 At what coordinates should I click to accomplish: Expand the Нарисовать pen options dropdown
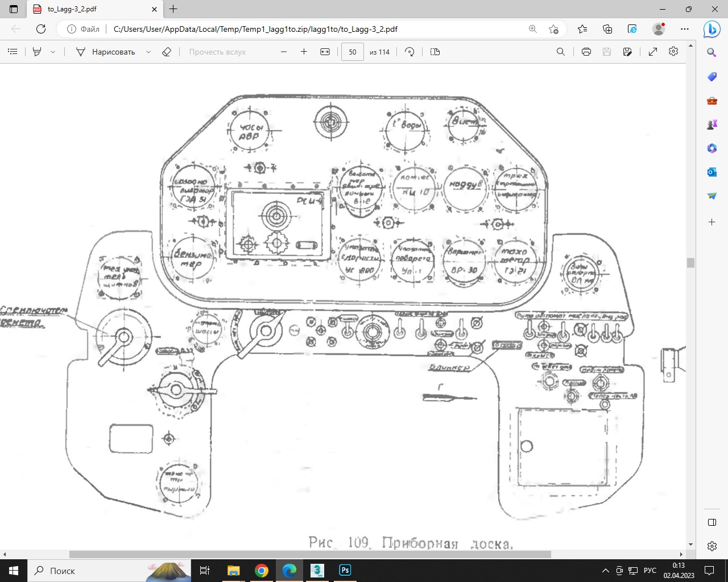pyautogui.click(x=148, y=52)
